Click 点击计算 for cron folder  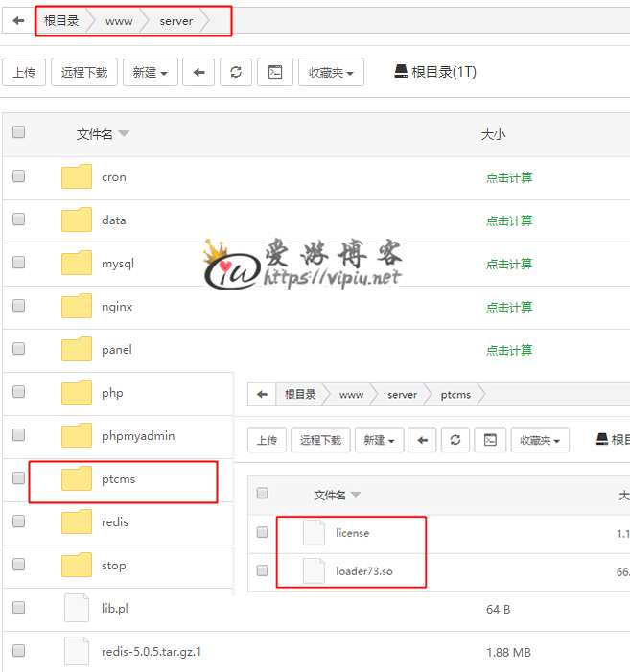(x=509, y=177)
